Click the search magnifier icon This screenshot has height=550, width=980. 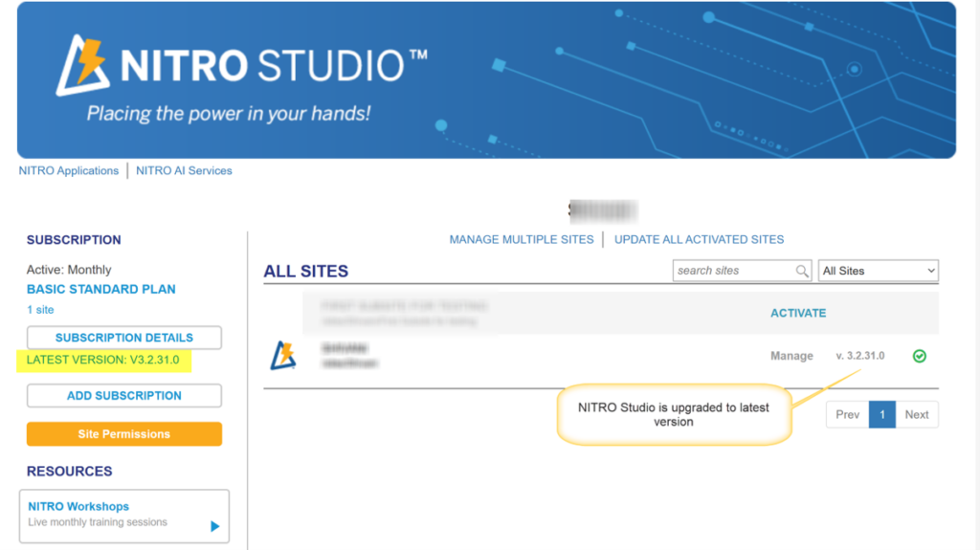(802, 271)
